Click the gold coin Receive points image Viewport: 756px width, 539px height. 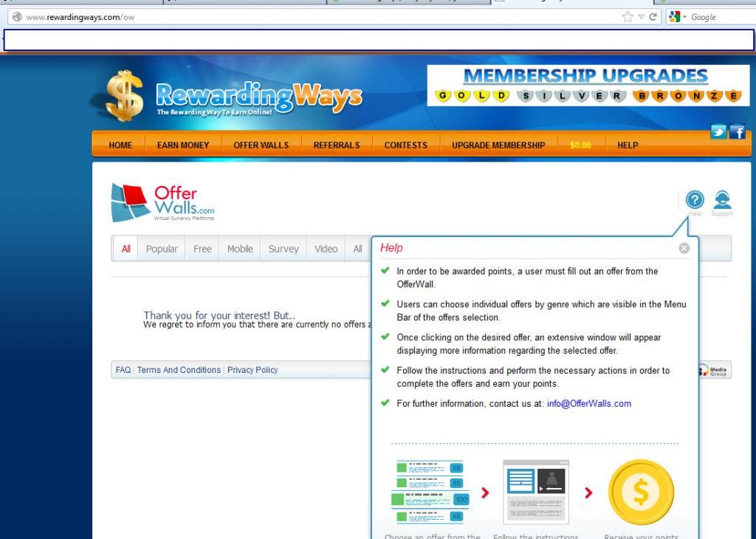point(641,492)
